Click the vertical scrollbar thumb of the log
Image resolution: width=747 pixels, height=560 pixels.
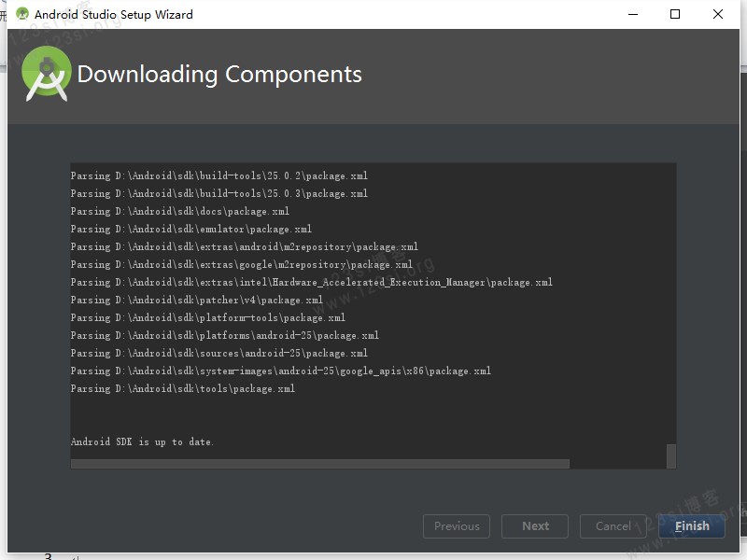click(x=671, y=456)
